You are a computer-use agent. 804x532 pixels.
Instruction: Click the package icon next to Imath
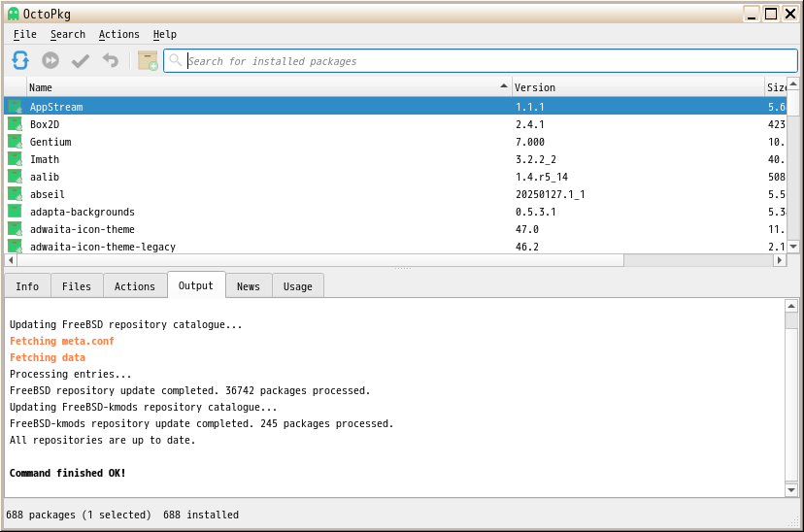(15, 159)
